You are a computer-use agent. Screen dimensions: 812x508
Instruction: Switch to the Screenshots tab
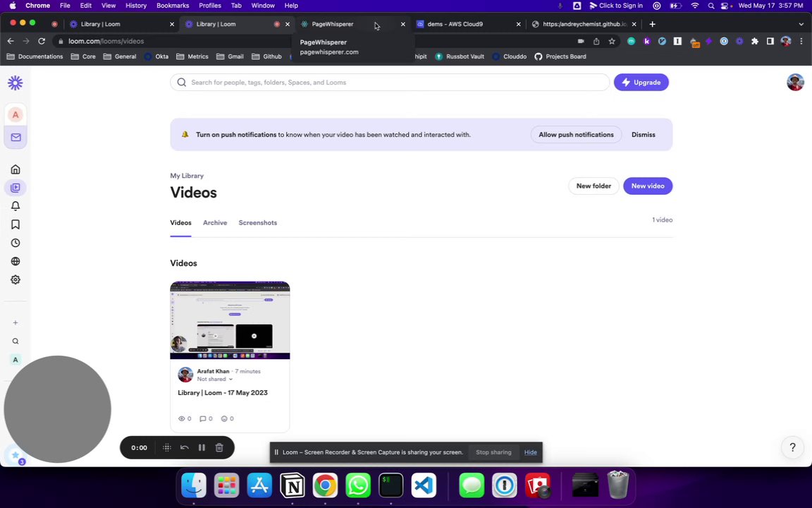pyautogui.click(x=257, y=222)
